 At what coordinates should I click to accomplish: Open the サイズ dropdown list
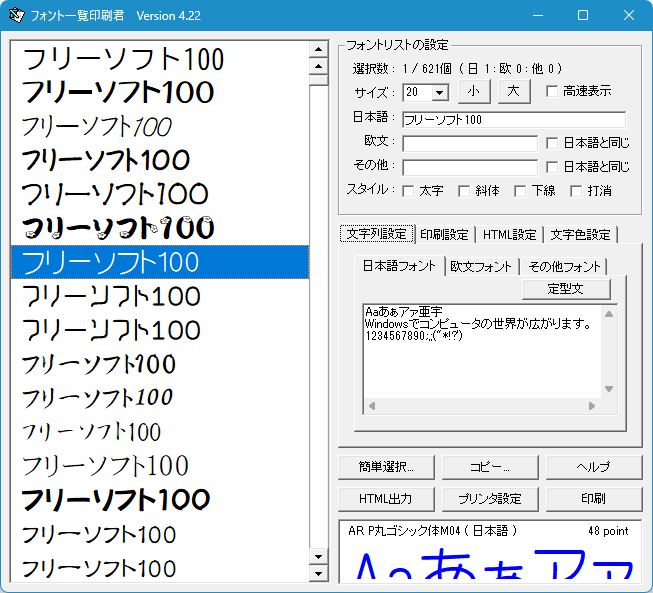pos(439,93)
